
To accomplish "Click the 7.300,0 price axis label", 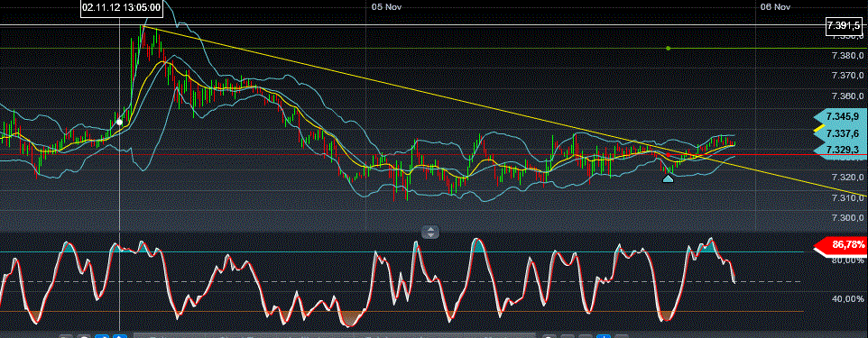I will pyautogui.click(x=848, y=218).
